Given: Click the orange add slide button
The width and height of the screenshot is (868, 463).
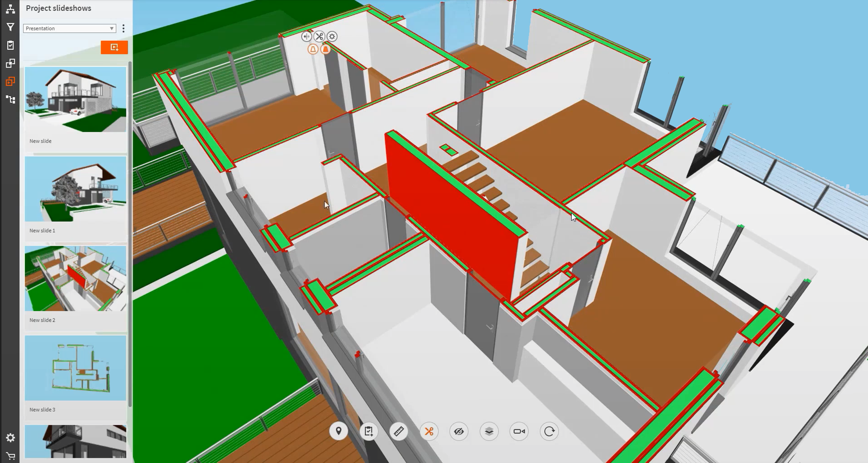Looking at the screenshot, I should pos(114,47).
